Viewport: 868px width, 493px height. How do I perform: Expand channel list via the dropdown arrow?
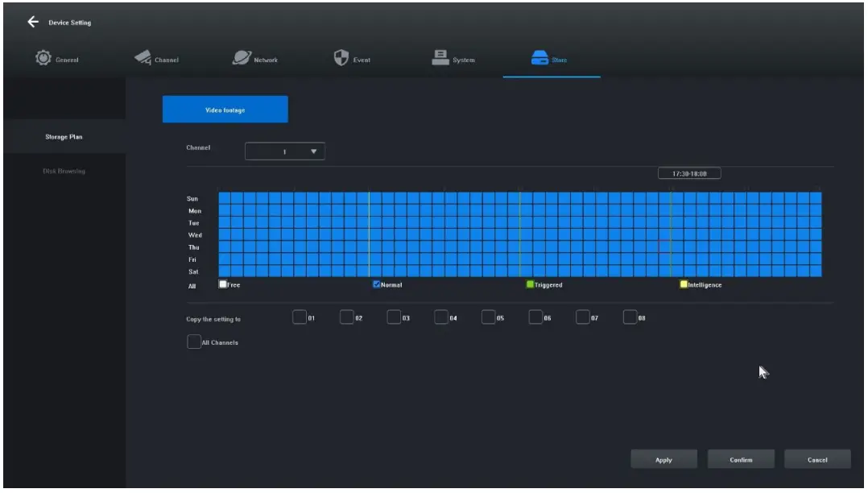[x=313, y=151]
